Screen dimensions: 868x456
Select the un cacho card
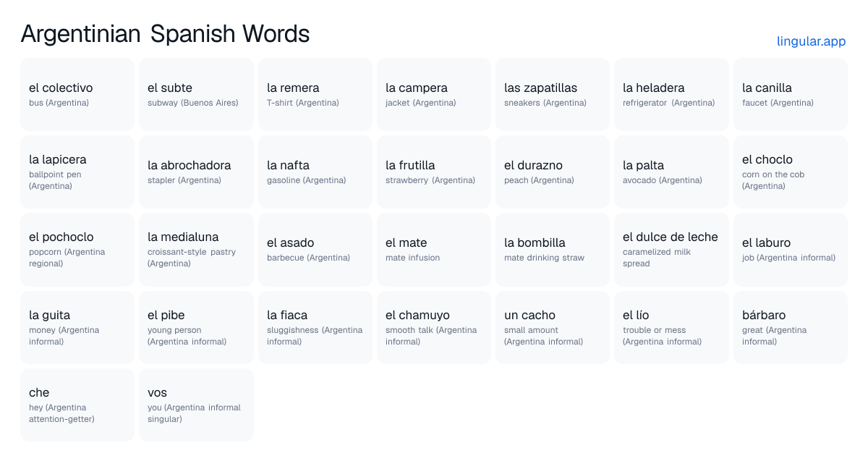click(x=553, y=327)
